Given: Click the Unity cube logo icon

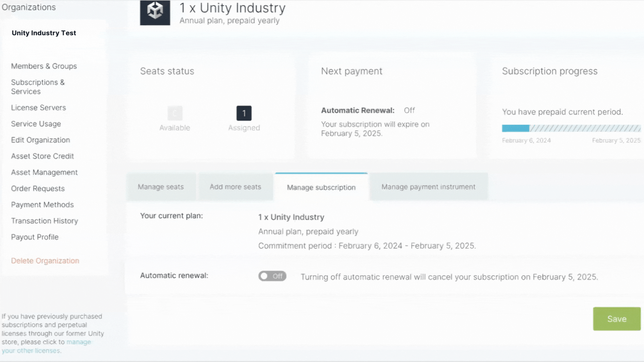Looking at the screenshot, I should pyautogui.click(x=155, y=13).
